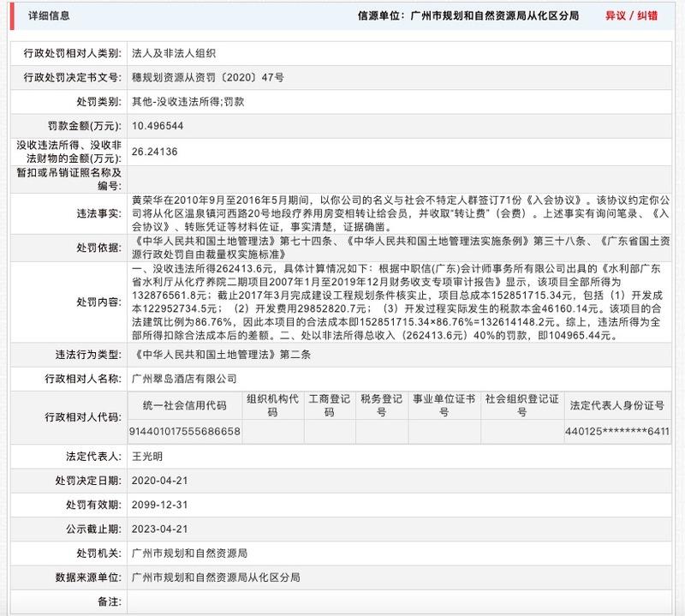This screenshot has width=685, height=616.
Task: Select 数据来源单位 value 广州市规划和自然资源局从化区分局
Action: [216, 577]
